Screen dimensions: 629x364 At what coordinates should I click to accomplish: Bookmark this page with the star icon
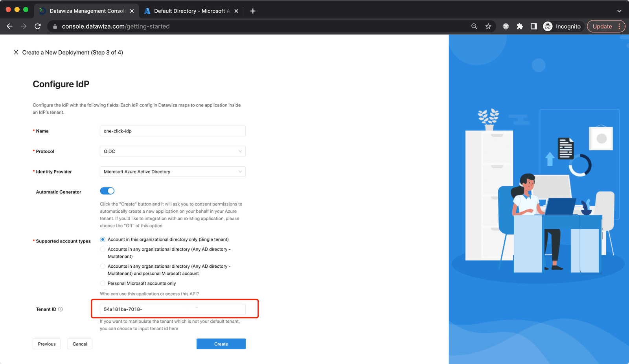[x=488, y=26]
